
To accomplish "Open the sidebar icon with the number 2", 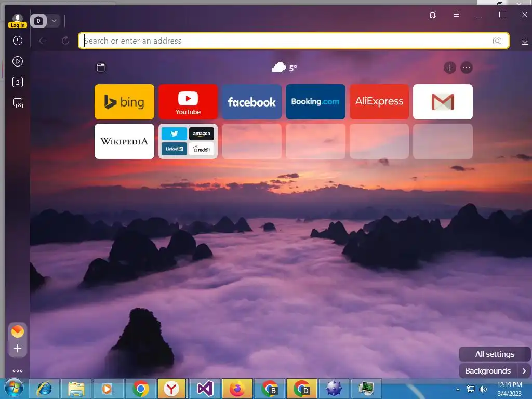I will [x=18, y=82].
